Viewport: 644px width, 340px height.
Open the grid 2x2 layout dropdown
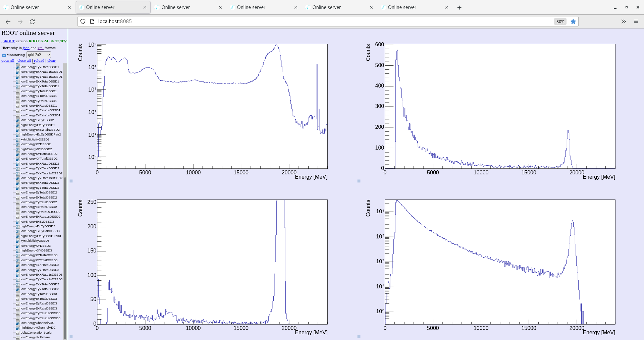pyautogui.click(x=39, y=55)
